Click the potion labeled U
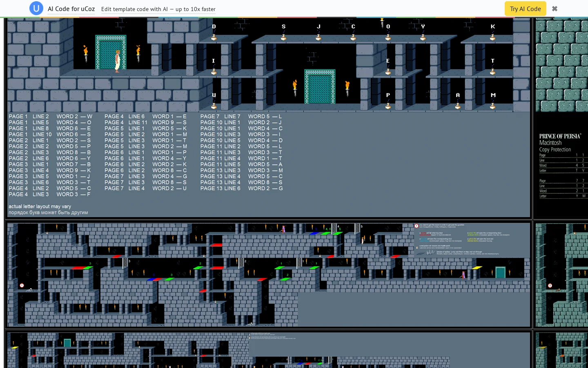The height and width of the screenshot is (368, 588). 214,105
